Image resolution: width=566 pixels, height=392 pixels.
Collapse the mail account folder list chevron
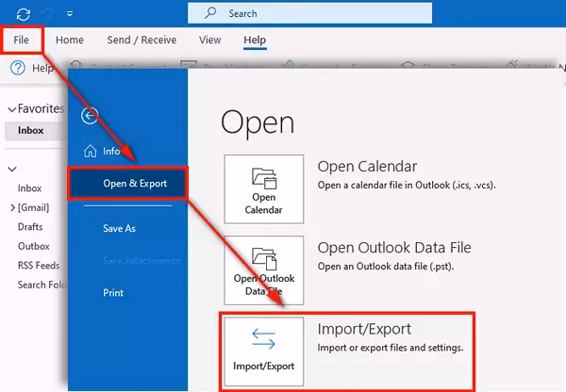click(12, 169)
